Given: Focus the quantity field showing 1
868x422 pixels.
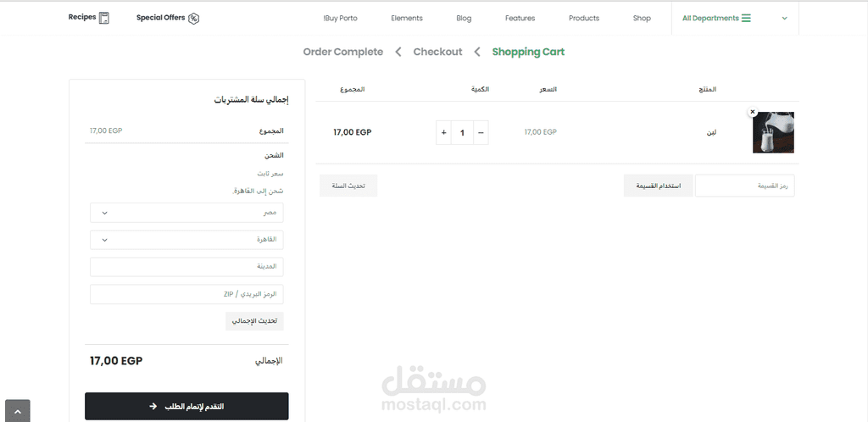Looking at the screenshot, I should [x=462, y=133].
